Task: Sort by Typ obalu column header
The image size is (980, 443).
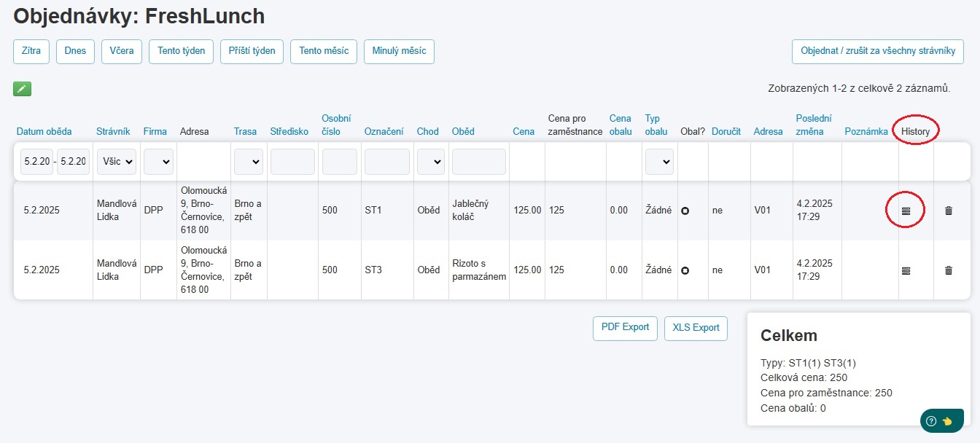Action: 656,125
